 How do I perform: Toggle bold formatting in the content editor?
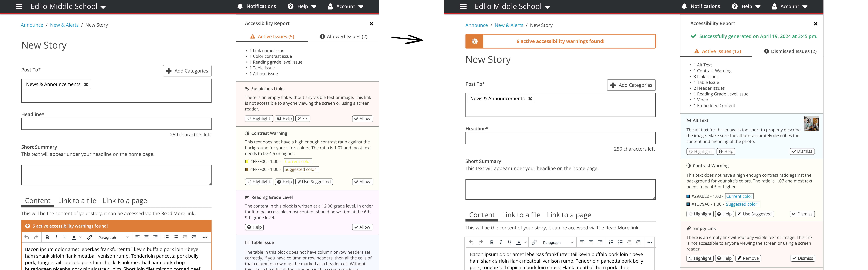47,237
